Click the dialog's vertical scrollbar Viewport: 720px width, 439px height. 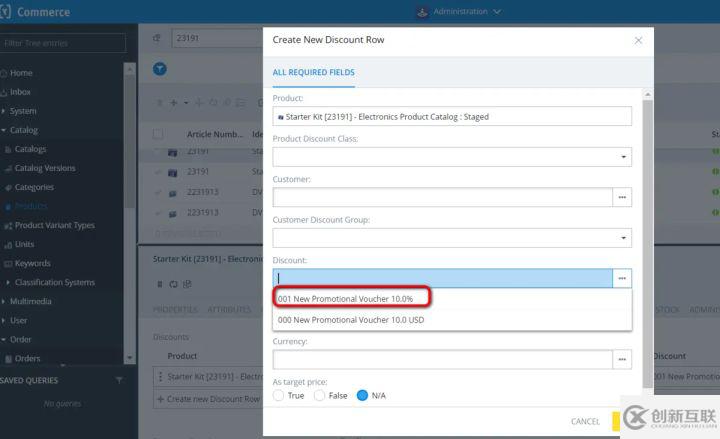(x=647, y=243)
